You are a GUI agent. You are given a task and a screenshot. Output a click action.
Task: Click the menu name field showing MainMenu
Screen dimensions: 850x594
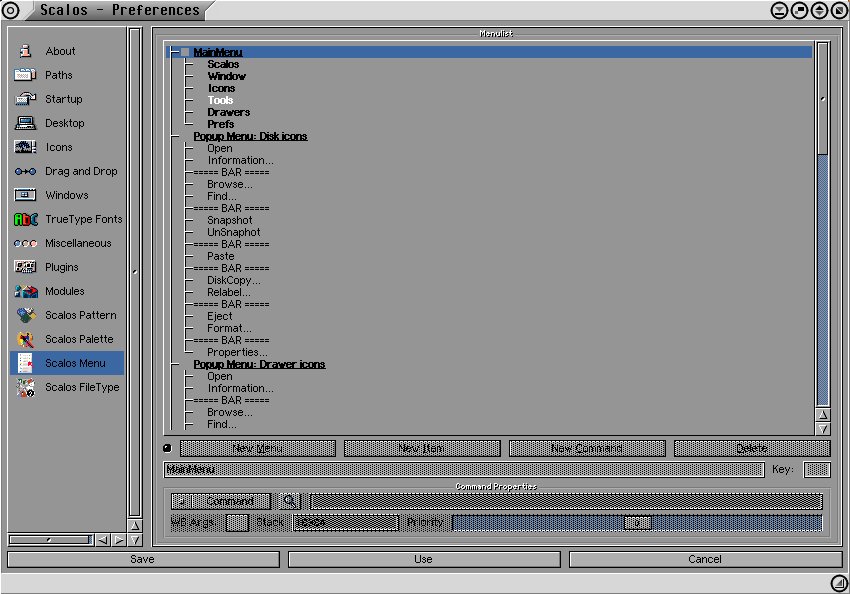click(x=464, y=469)
